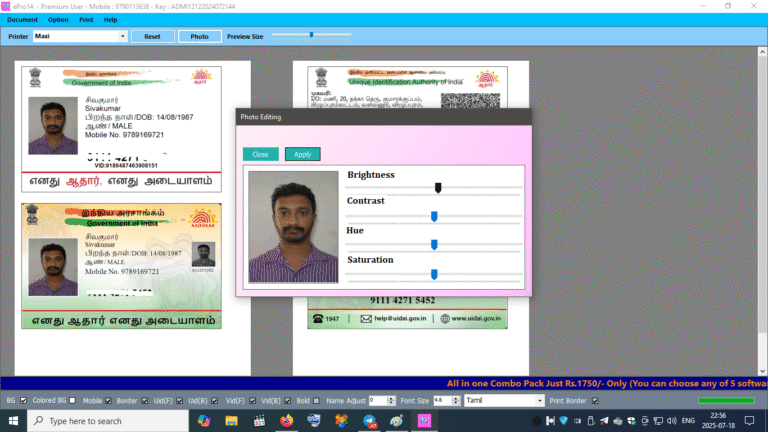
Task: Toggle the Colored BG checkbox
Action: click(72, 401)
